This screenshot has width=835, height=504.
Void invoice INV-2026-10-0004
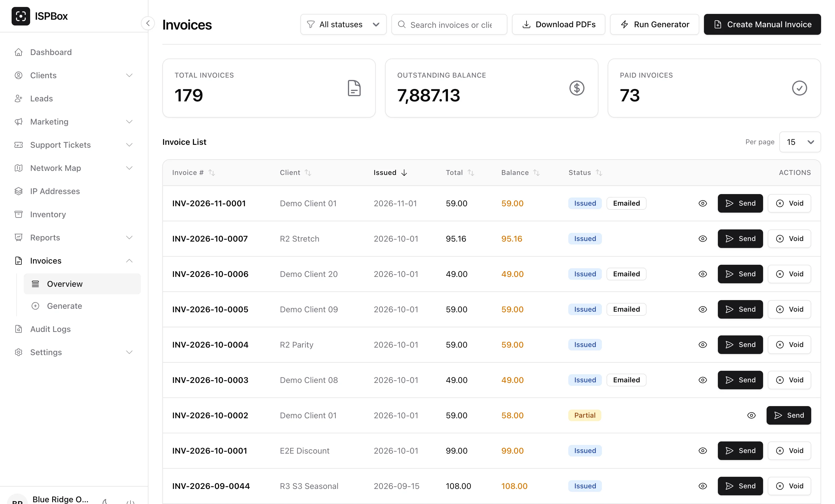coord(789,345)
